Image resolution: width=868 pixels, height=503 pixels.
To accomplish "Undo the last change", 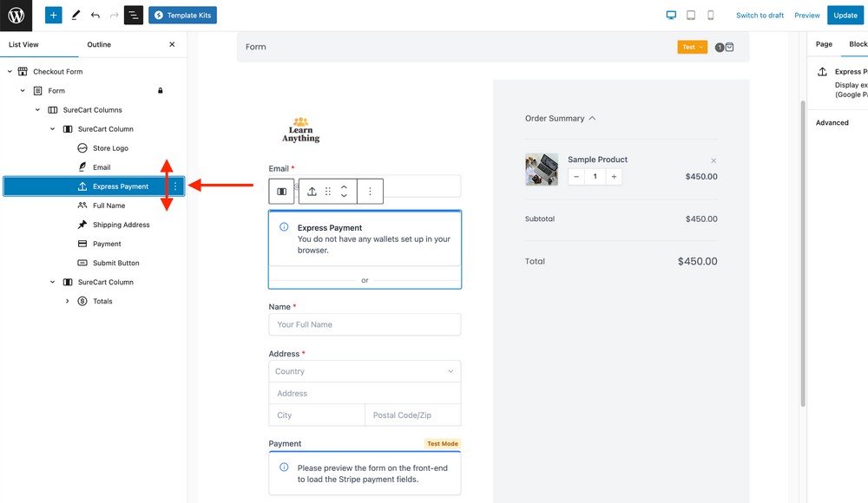I will [x=95, y=15].
